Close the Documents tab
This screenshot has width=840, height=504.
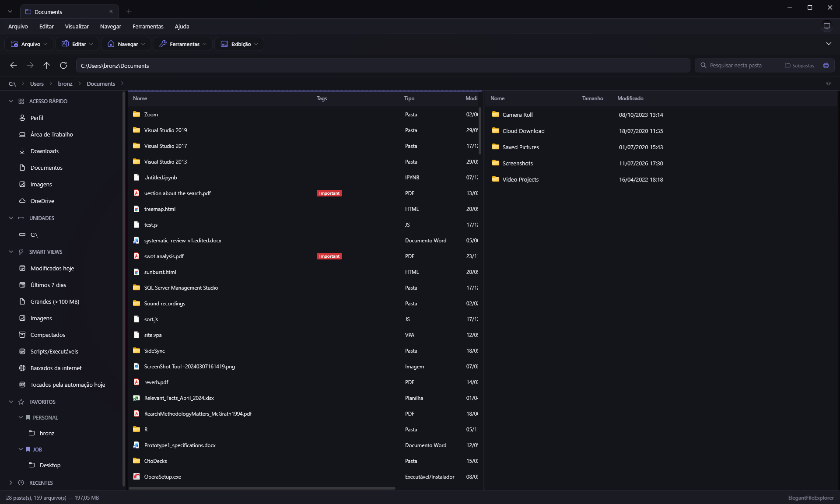[x=111, y=12]
